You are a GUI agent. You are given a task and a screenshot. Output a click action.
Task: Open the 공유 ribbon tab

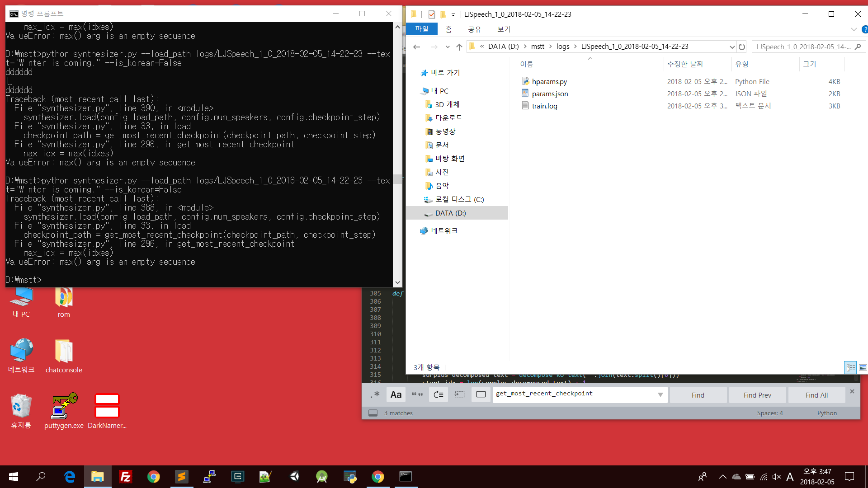pyautogui.click(x=474, y=29)
